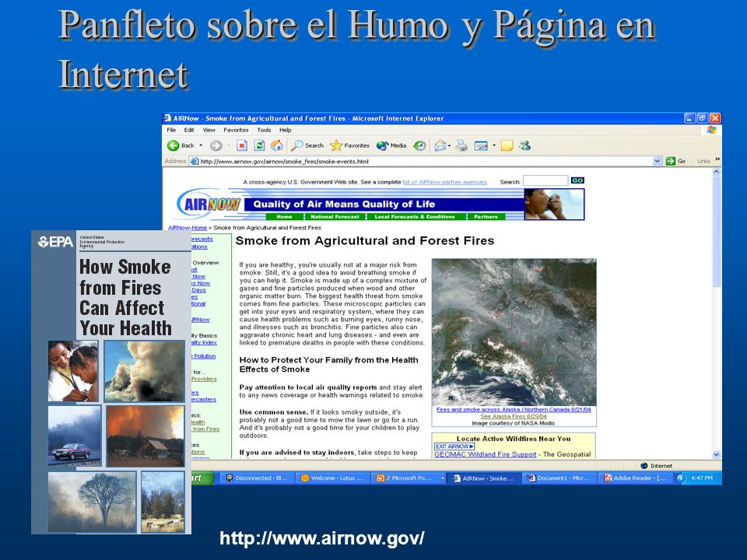
Task: Open the File menu
Action: click(171, 130)
